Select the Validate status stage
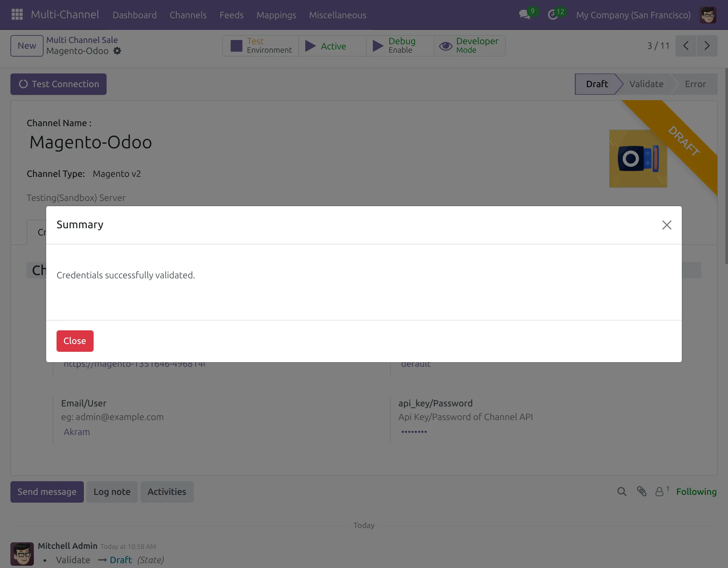Image resolution: width=728 pixels, height=568 pixels. tap(646, 84)
